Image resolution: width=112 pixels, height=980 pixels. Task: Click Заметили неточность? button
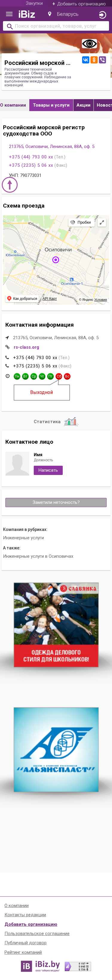56,503
